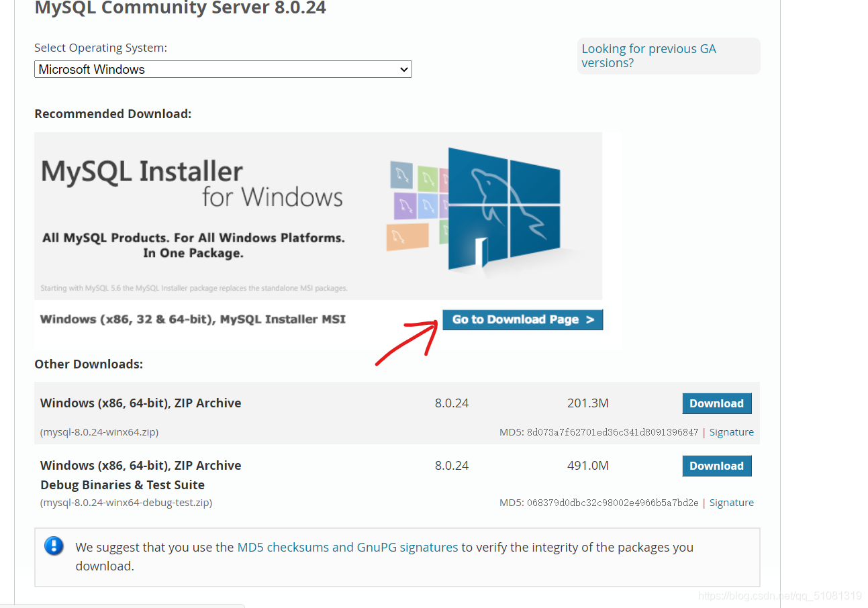The height and width of the screenshot is (608, 868).
Task: Download the 201.3M ZIP Archive
Action: [716, 403]
